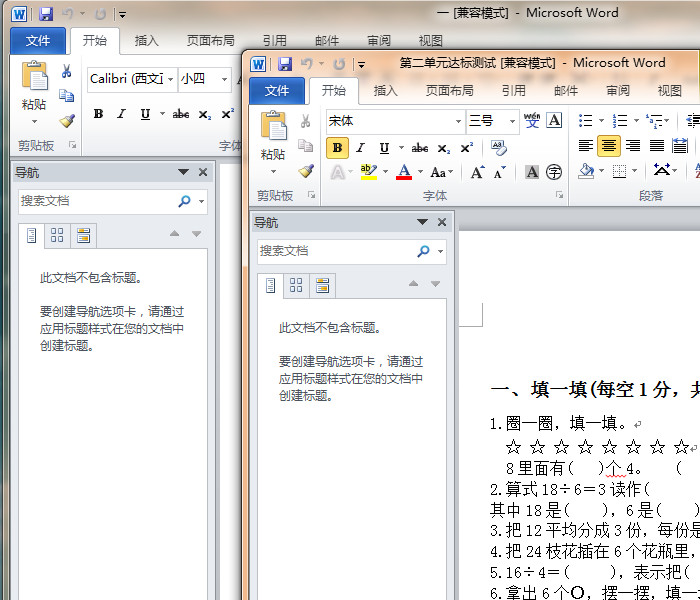Toggle Underline in front window
The image size is (700, 600).
(x=384, y=148)
